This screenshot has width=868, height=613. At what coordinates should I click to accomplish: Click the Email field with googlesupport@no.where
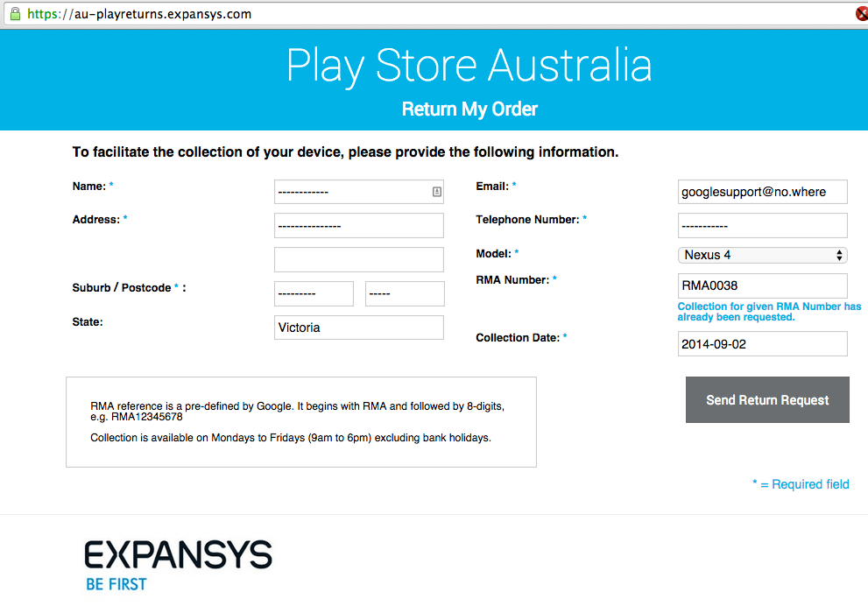(762, 192)
